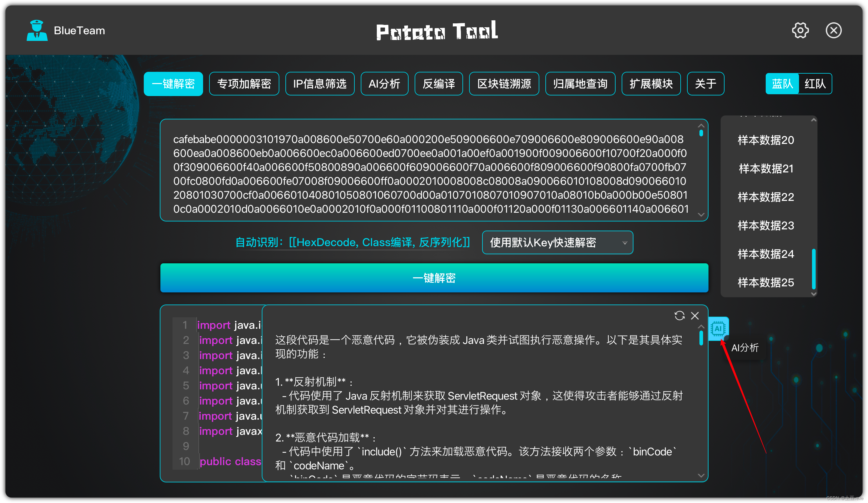Screen dimensions: 868x503
Task: Open the settings gear icon
Action: point(800,30)
